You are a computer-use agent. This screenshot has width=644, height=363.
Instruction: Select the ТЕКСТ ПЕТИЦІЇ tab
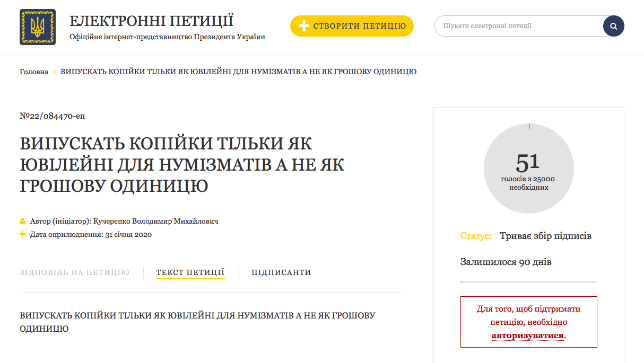click(x=190, y=272)
